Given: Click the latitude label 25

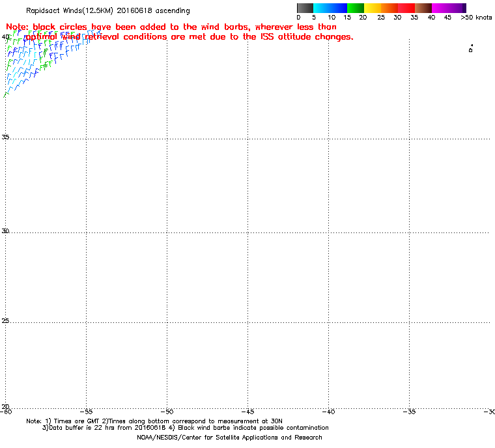Looking at the screenshot, I should tap(5, 321).
